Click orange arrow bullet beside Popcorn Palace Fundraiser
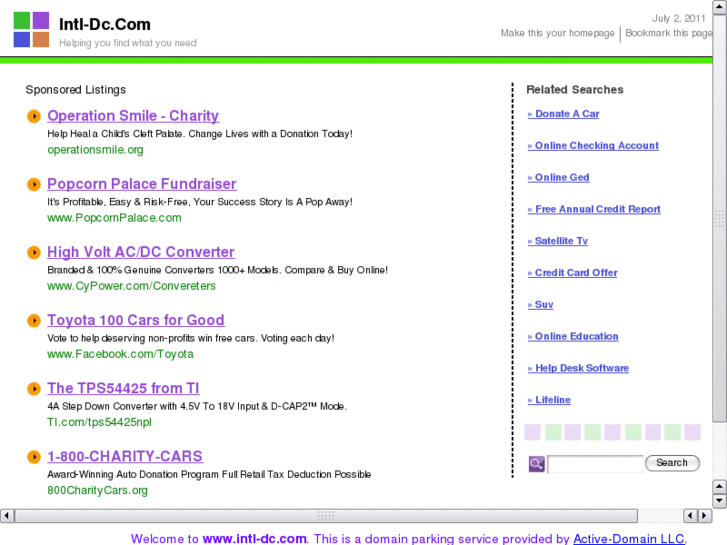 34,184
